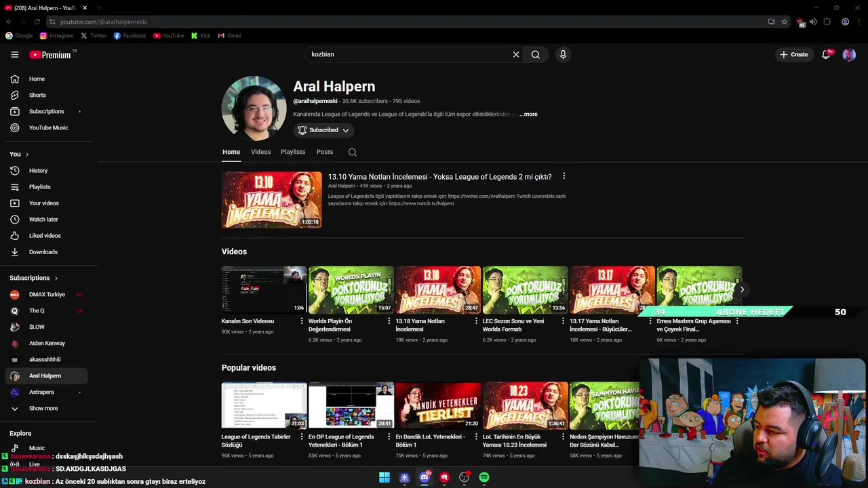Open the Home sidebar item
Viewport: 868px width, 488px height.
click(46, 79)
